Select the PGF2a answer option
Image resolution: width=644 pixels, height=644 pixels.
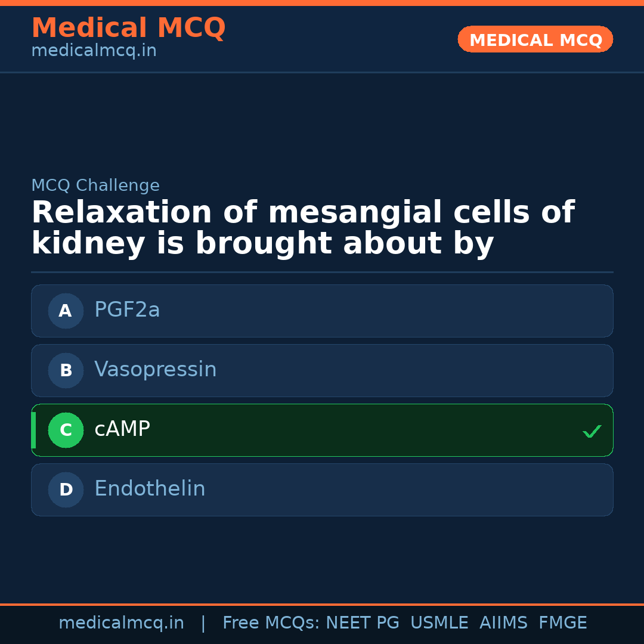point(322,311)
